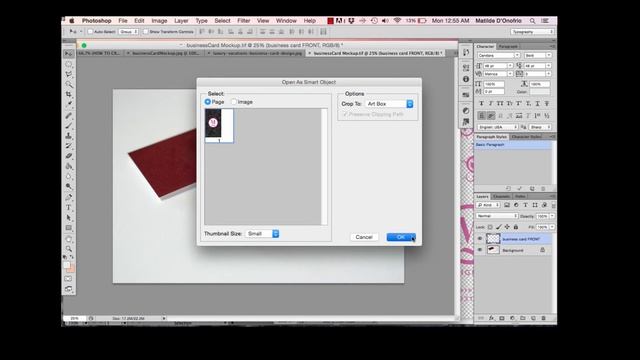Click the add layer mask icon
640x360 pixels.
tap(502, 318)
